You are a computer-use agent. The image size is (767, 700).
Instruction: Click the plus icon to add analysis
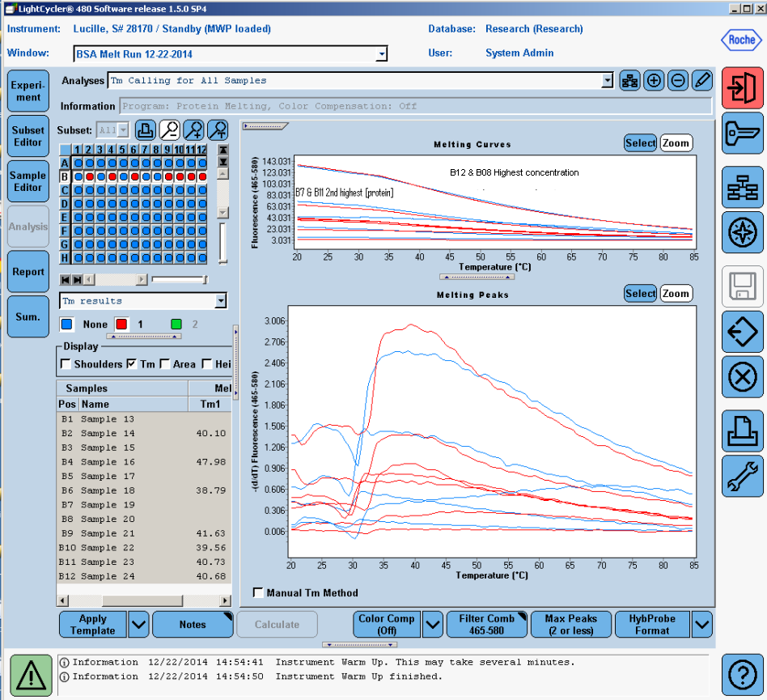point(654,81)
